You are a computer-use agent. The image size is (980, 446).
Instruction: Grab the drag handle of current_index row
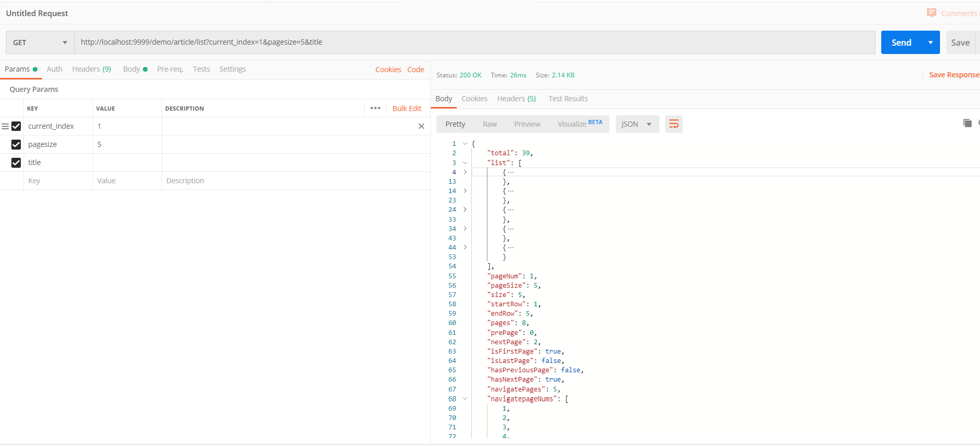coord(5,126)
